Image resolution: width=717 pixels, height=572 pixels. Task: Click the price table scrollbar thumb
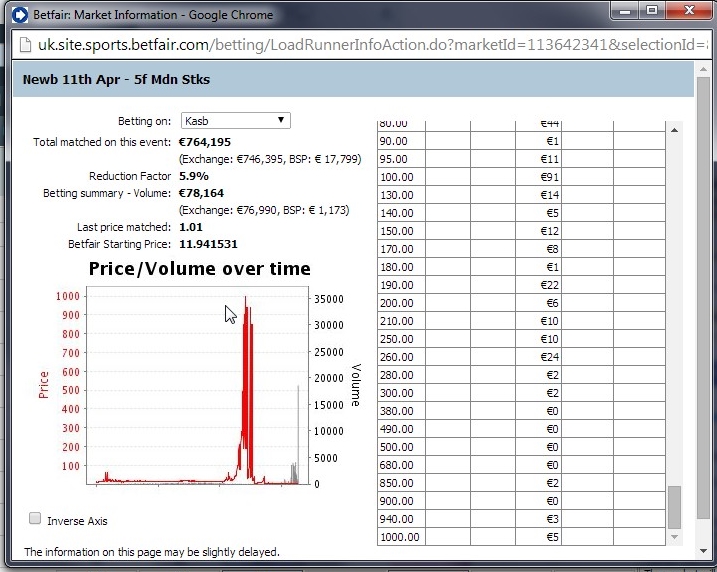[674, 507]
